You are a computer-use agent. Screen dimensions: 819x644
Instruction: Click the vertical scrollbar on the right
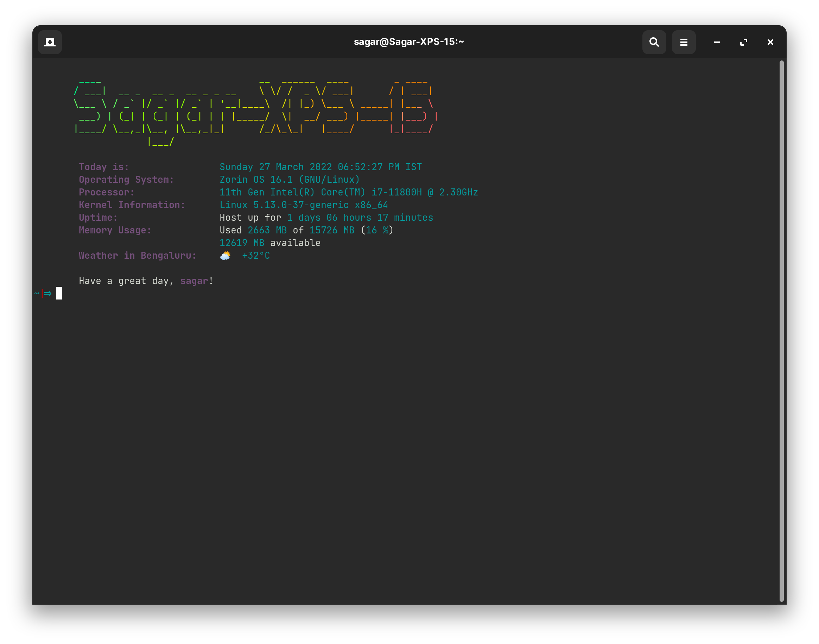(781, 330)
